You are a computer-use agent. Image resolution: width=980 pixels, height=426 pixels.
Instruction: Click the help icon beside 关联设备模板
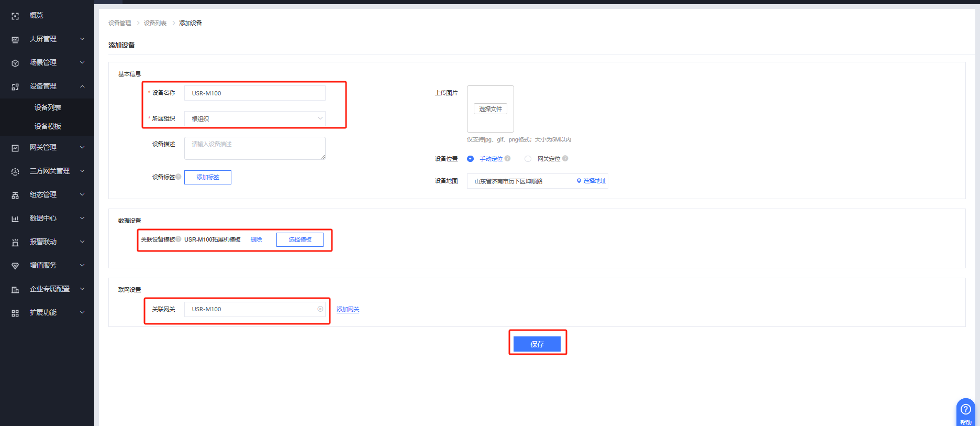[x=179, y=239]
